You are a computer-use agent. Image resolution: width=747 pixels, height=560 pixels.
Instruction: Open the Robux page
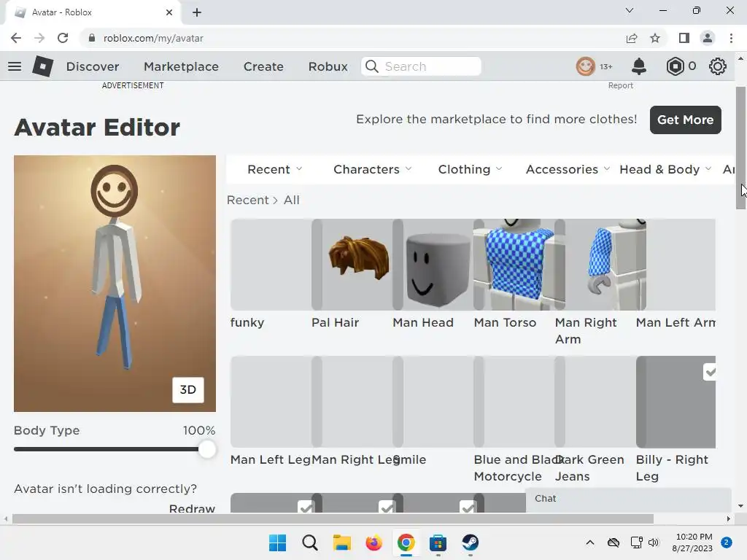328,66
